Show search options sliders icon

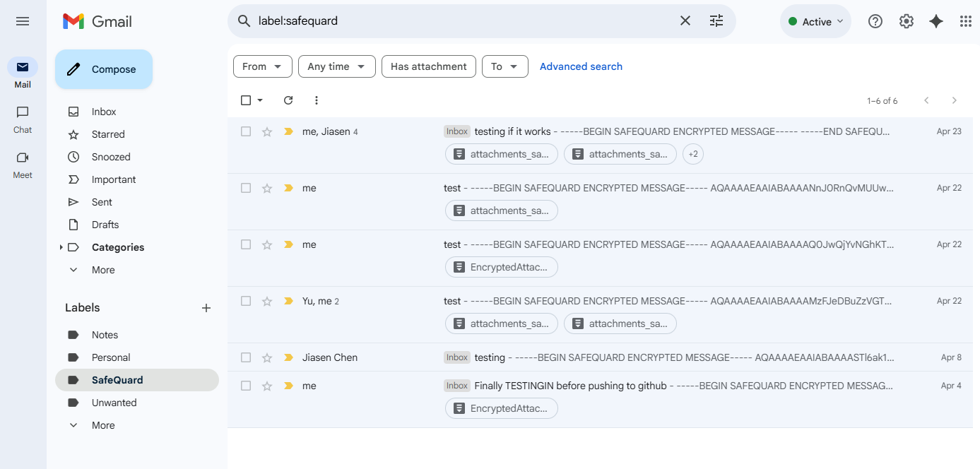click(716, 21)
